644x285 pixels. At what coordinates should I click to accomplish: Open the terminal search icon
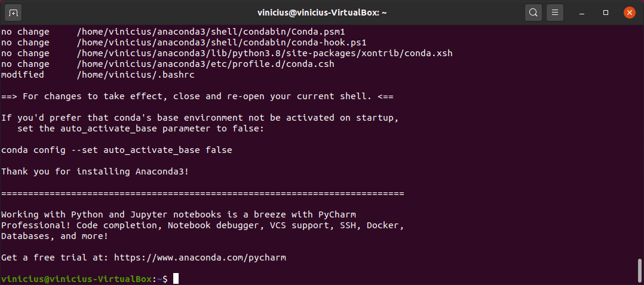pos(533,13)
